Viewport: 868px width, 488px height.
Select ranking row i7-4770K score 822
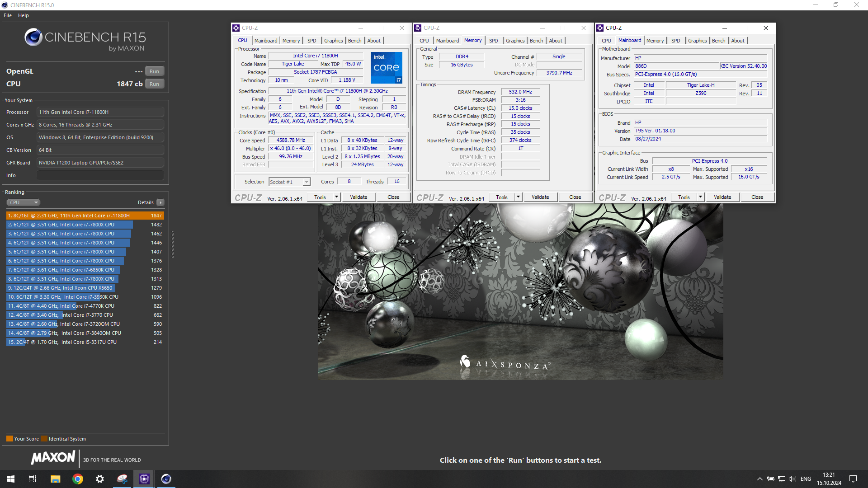[x=85, y=306]
